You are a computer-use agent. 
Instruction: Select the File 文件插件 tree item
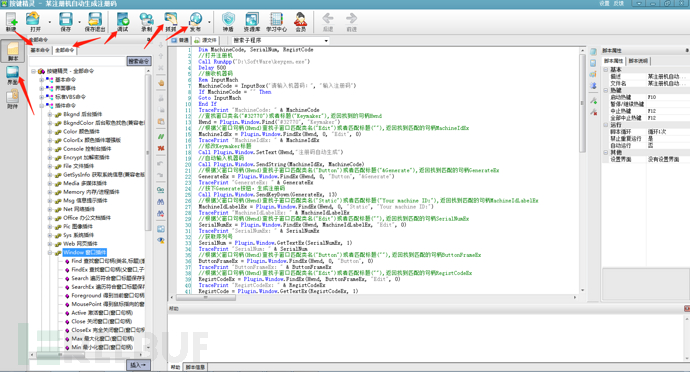click(78, 166)
